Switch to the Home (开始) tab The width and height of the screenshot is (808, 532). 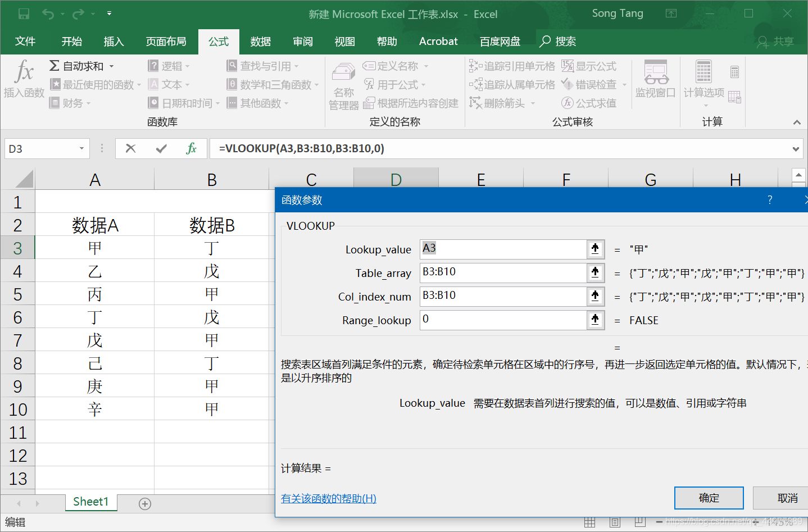(72, 42)
